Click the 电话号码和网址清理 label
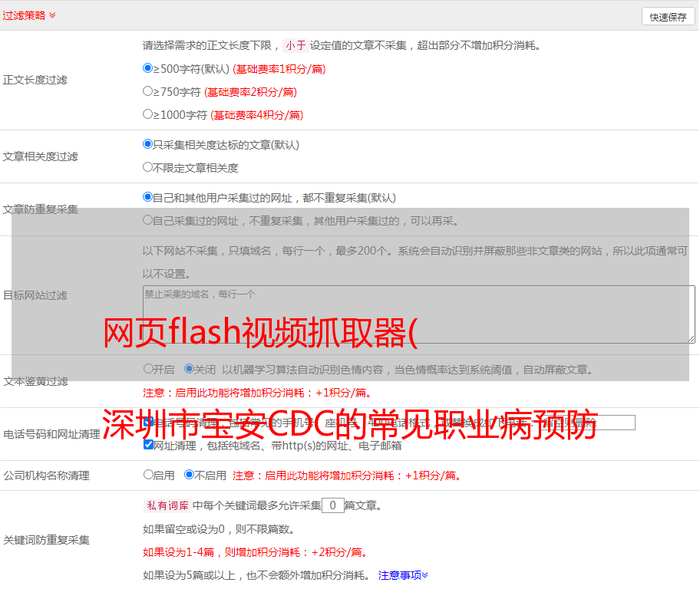The width and height of the screenshot is (700, 589). [x=51, y=434]
